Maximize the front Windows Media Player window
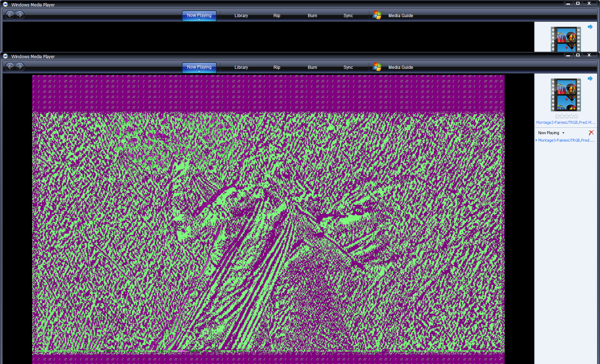Image resolution: width=600 pixels, height=364 pixels. [578, 55]
